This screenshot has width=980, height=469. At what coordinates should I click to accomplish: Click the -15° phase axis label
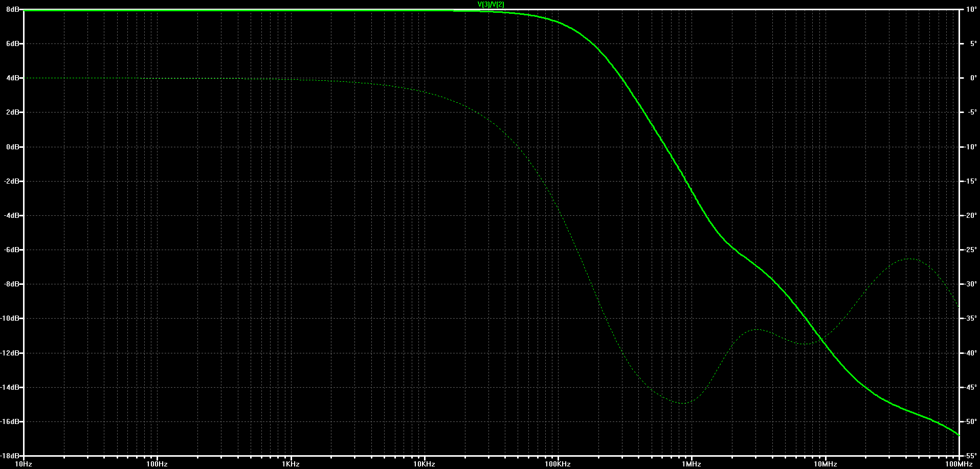click(x=971, y=181)
